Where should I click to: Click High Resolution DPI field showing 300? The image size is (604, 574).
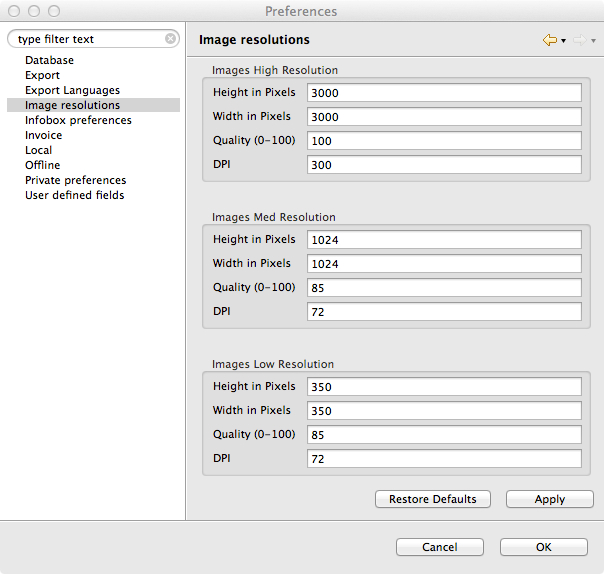click(x=444, y=164)
